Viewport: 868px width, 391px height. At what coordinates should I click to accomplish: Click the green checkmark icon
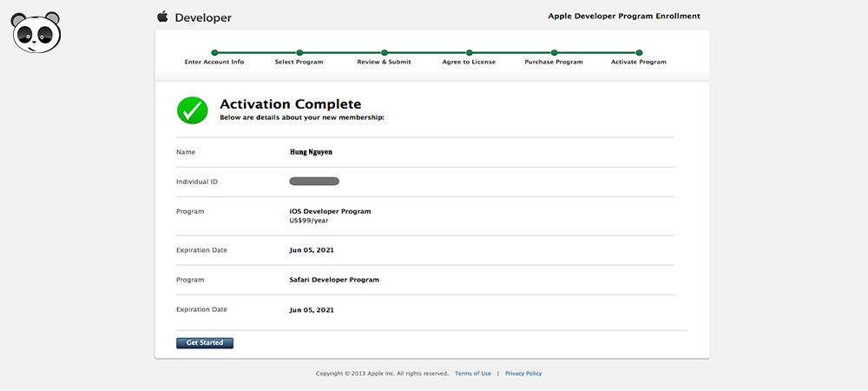pyautogui.click(x=192, y=110)
